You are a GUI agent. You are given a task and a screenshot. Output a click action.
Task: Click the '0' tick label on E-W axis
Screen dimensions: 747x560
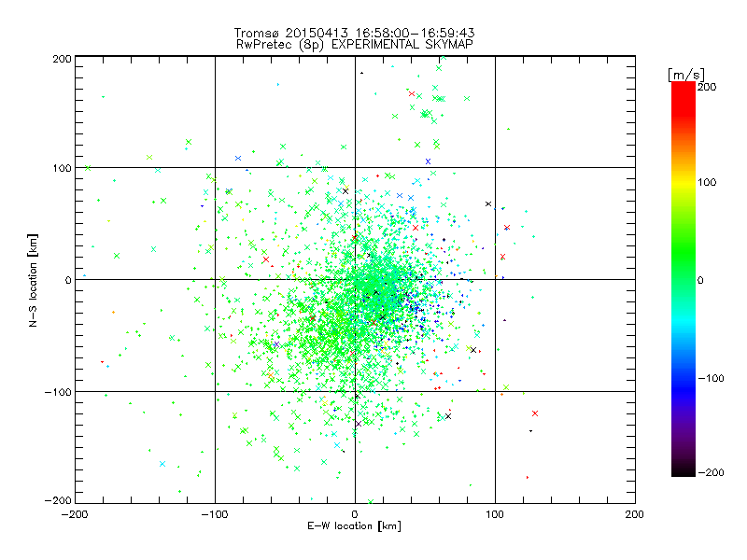coord(355,514)
